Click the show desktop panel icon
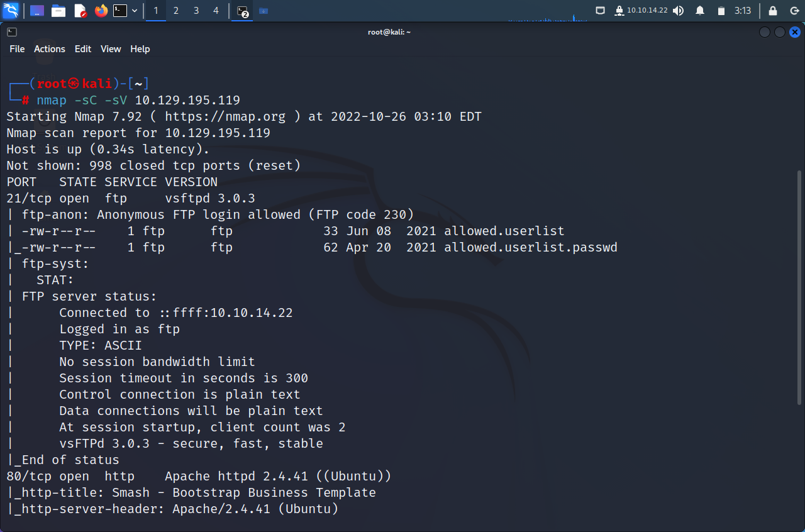The width and height of the screenshot is (805, 532). point(37,11)
